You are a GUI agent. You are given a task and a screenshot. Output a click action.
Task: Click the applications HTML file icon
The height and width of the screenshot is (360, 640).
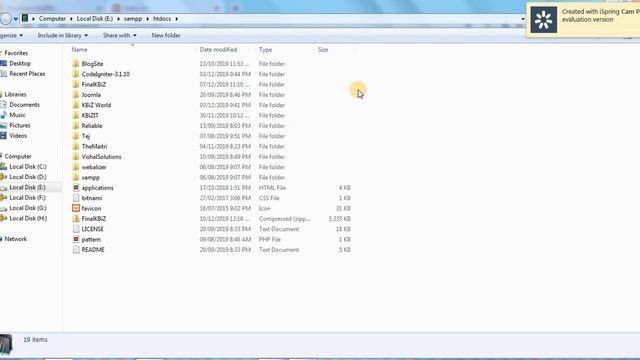[x=76, y=188]
